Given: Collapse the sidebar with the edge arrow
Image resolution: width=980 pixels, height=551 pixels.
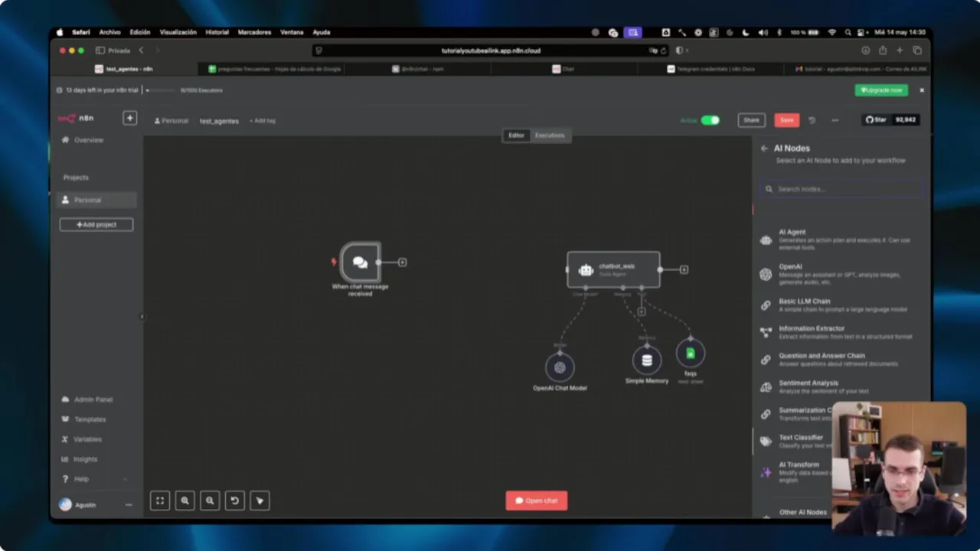Looking at the screenshot, I should pyautogui.click(x=142, y=316).
